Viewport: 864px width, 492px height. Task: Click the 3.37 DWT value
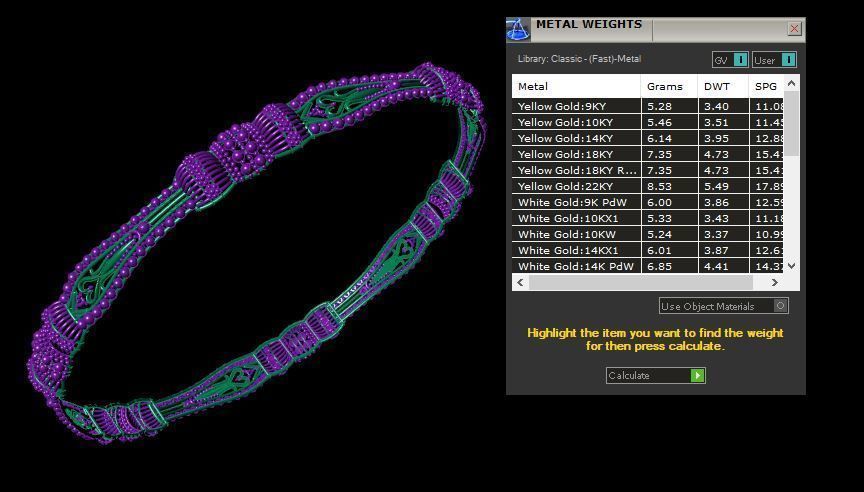pyautogui.click(x=716, y=234)
